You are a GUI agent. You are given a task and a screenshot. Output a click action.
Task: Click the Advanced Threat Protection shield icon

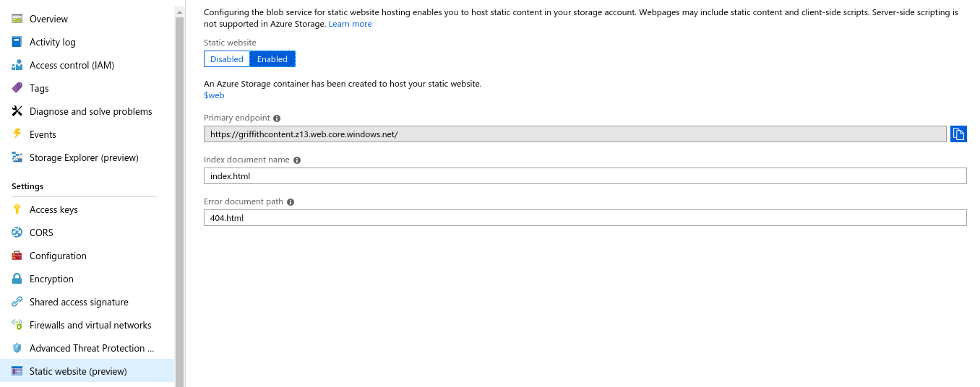17,348
